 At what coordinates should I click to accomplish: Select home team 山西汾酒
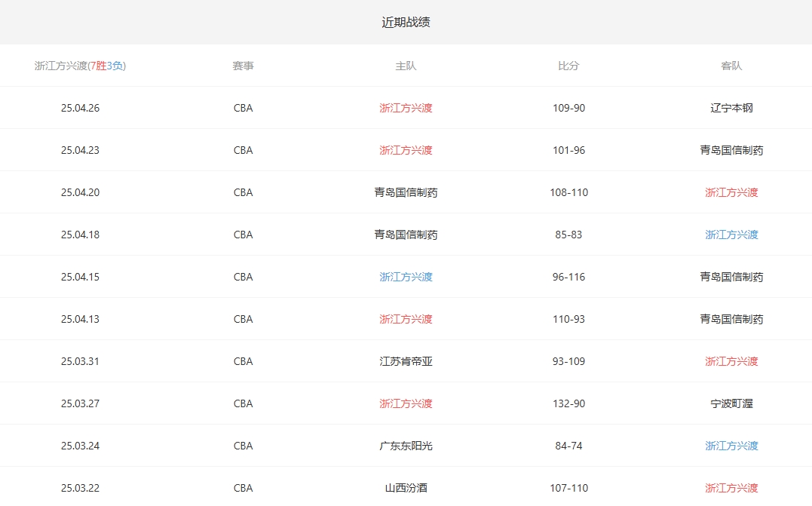tap(406, 488)
